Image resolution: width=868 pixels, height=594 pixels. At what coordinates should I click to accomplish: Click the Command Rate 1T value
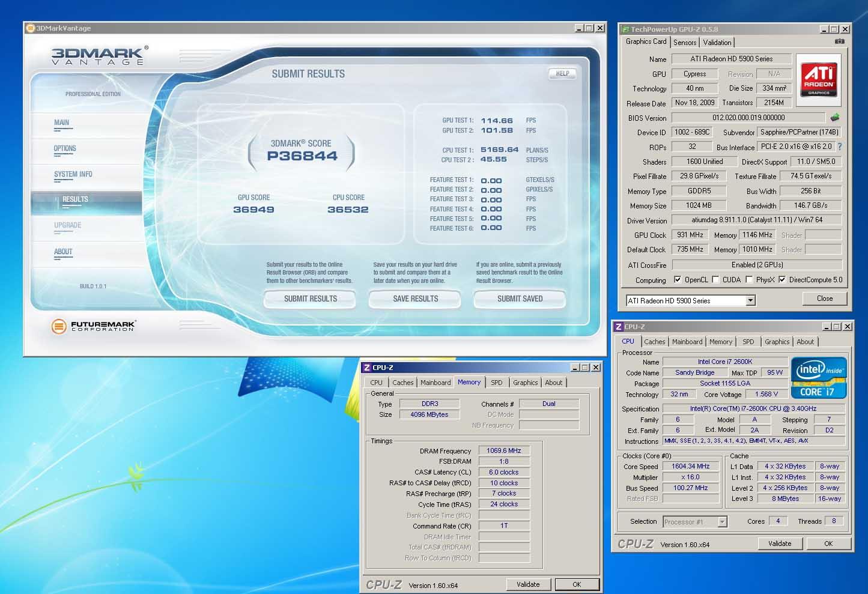coord(504,526)
